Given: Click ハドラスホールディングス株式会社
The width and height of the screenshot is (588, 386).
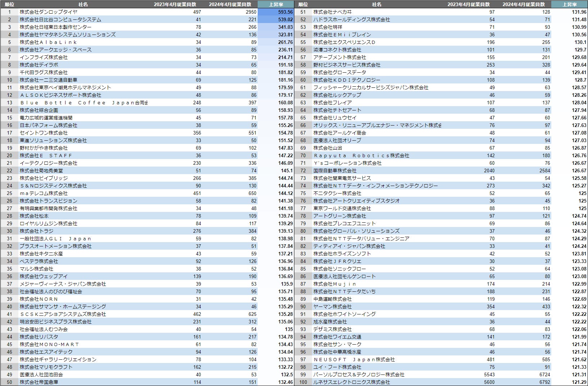Looking at the screenshot, I should pos(352,19).
